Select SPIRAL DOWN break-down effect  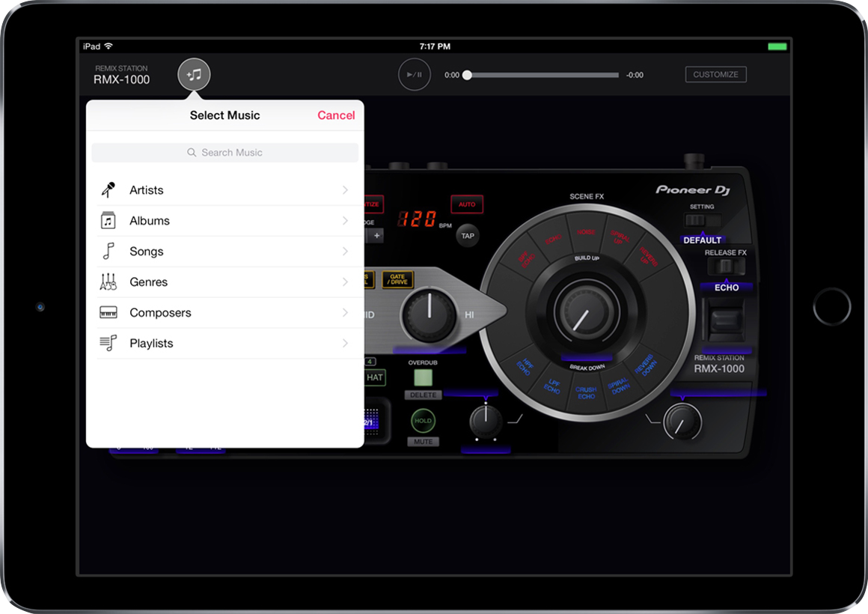pos(619,386)
